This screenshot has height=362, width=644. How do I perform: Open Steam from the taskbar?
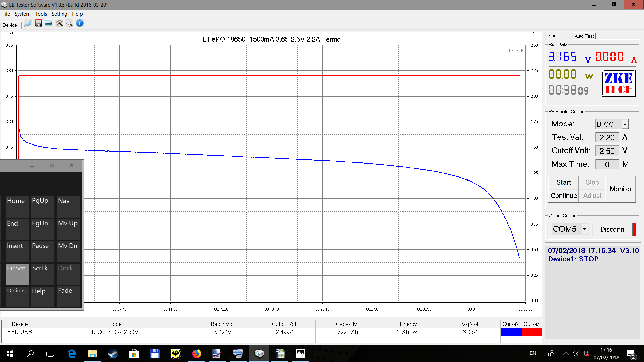(113, 353)
